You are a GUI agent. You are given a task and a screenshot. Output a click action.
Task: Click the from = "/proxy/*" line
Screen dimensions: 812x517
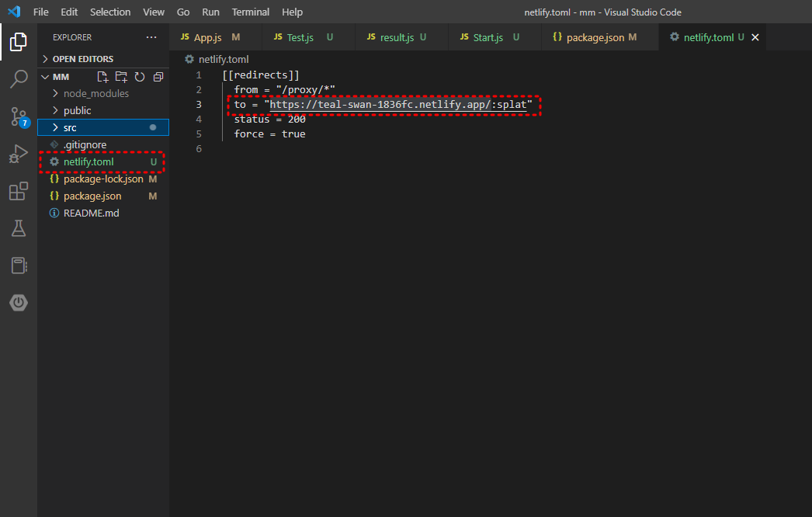click(284, 89)
